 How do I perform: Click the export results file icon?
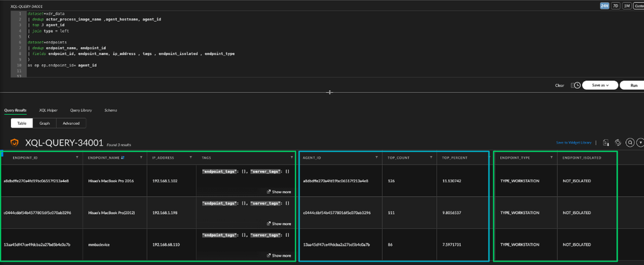tap(606, 142)
